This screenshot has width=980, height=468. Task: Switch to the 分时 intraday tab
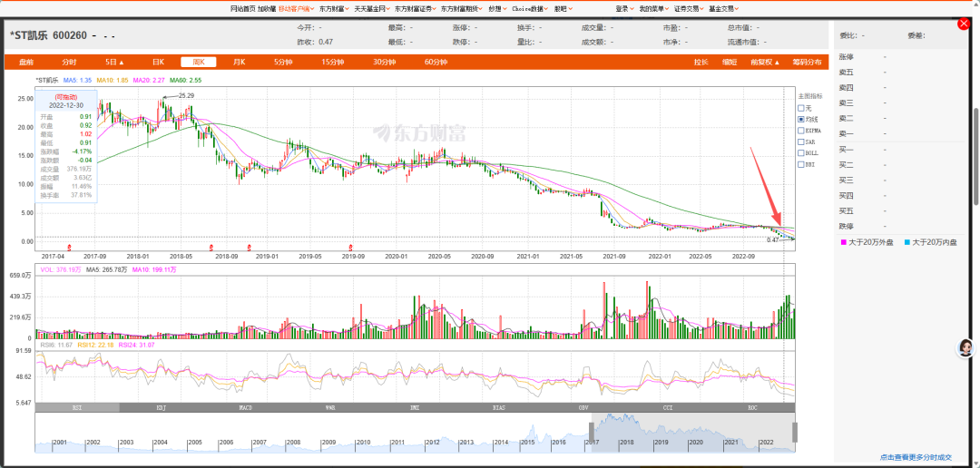pyautogui.click(x=69, y=62)
